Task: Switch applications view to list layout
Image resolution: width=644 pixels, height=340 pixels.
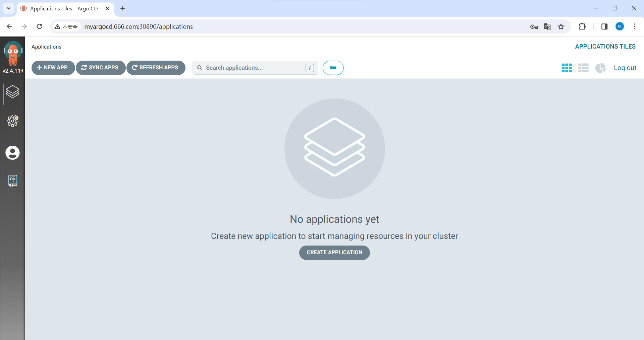Action: click(583, 68)
